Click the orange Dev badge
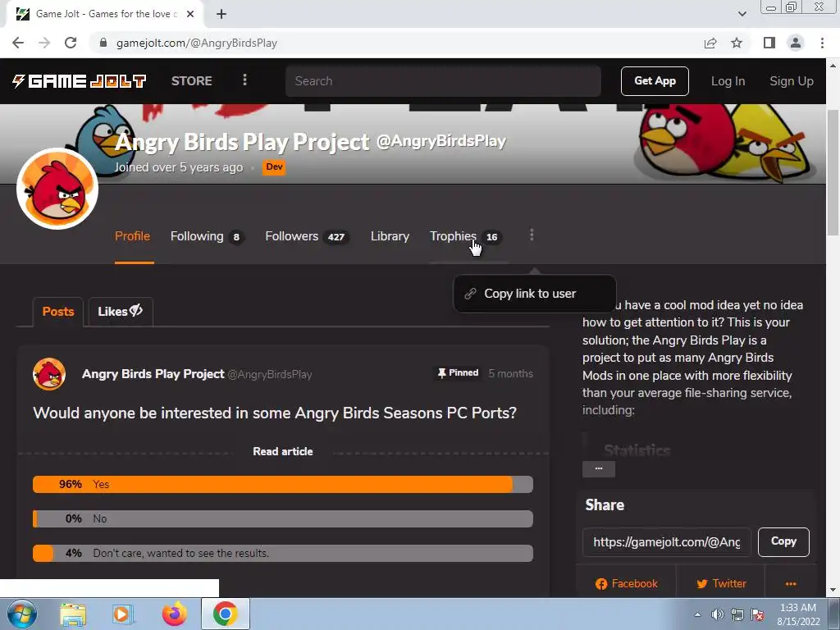The height and width of the screenshot is (630, 840). point(274,167)
